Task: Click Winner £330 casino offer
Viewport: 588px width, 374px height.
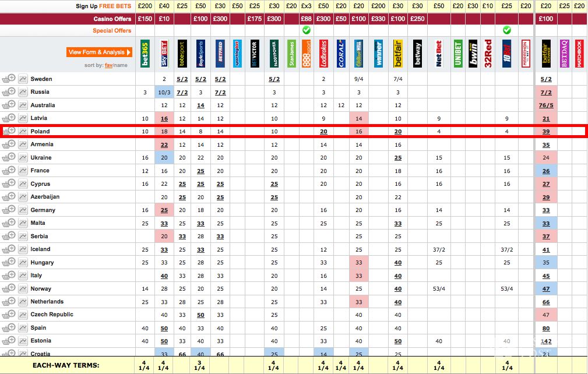Action: pos(378,19)
